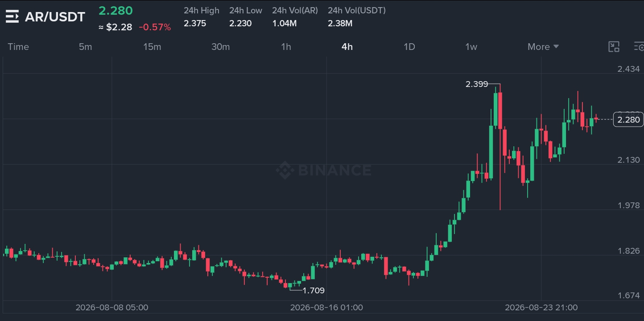
Task: Click the 2026-08-23 21:00 time axis label
Action: pos(541,307)
